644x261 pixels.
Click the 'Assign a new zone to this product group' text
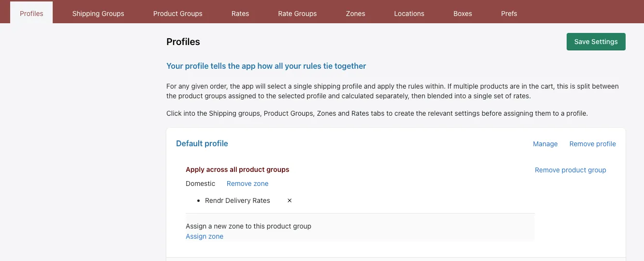coord(249,226)
